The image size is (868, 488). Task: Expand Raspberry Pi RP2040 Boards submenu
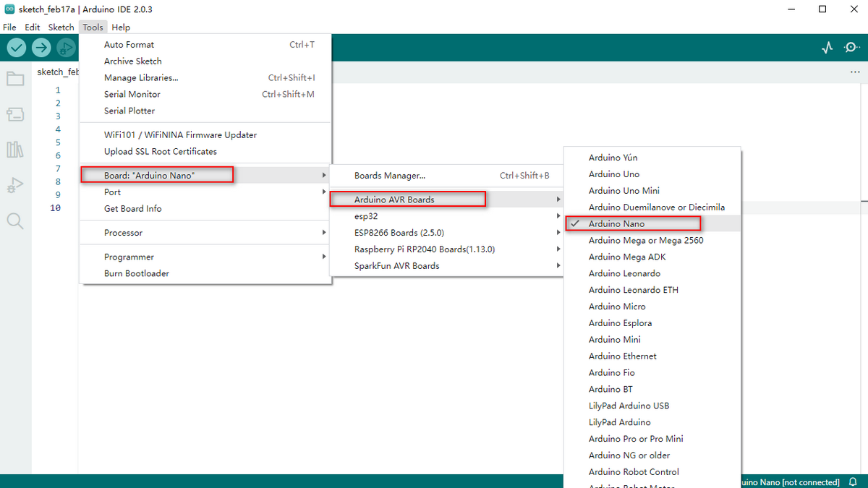tap(446, 249)
